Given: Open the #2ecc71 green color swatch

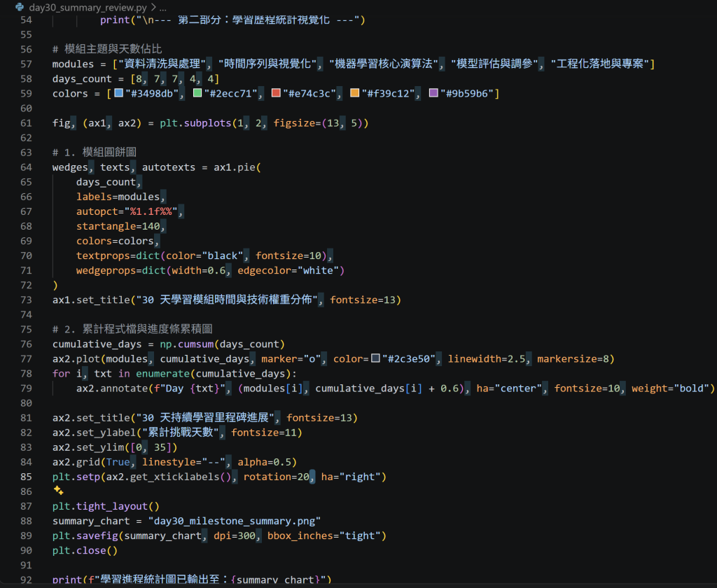Looking at the screenshot, I should [197, 93].
